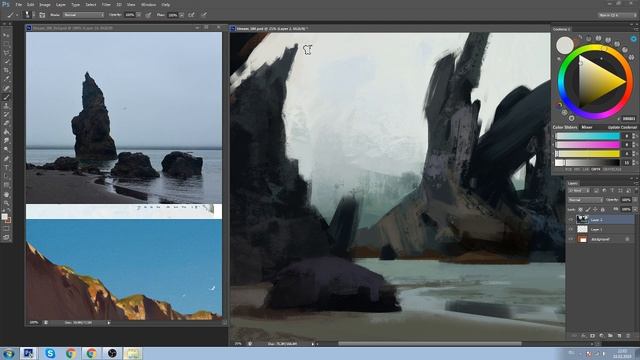Select the Lasso tool
The image size is (640, 360).
pyautogui.click(x=6, y=53)
